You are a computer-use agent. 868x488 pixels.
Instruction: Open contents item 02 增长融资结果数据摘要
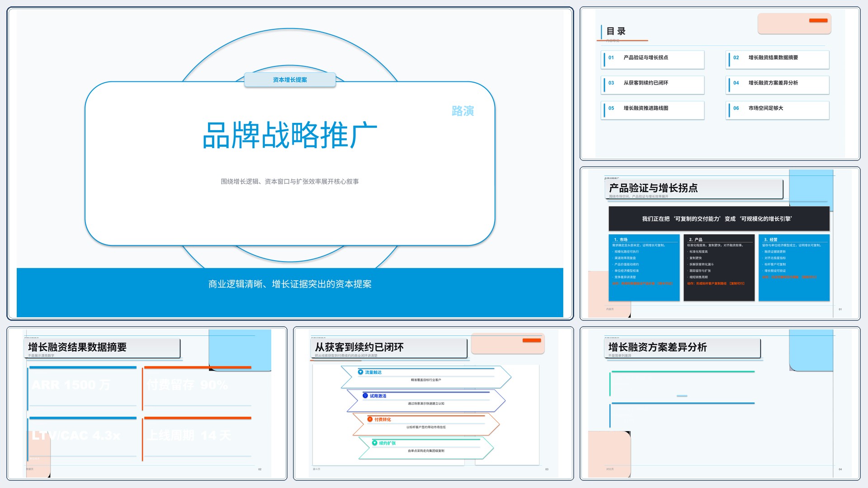tap(778, 59)
